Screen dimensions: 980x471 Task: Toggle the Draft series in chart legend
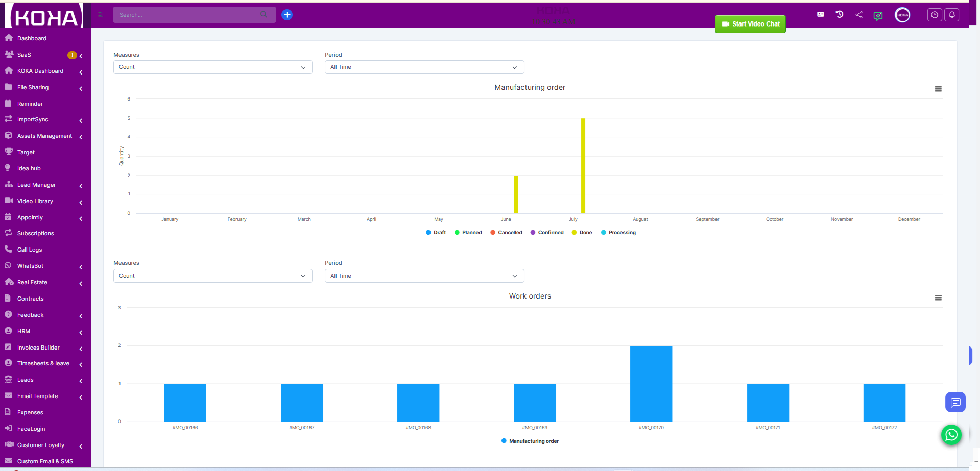pyautogui.click(x=436, y=233)
